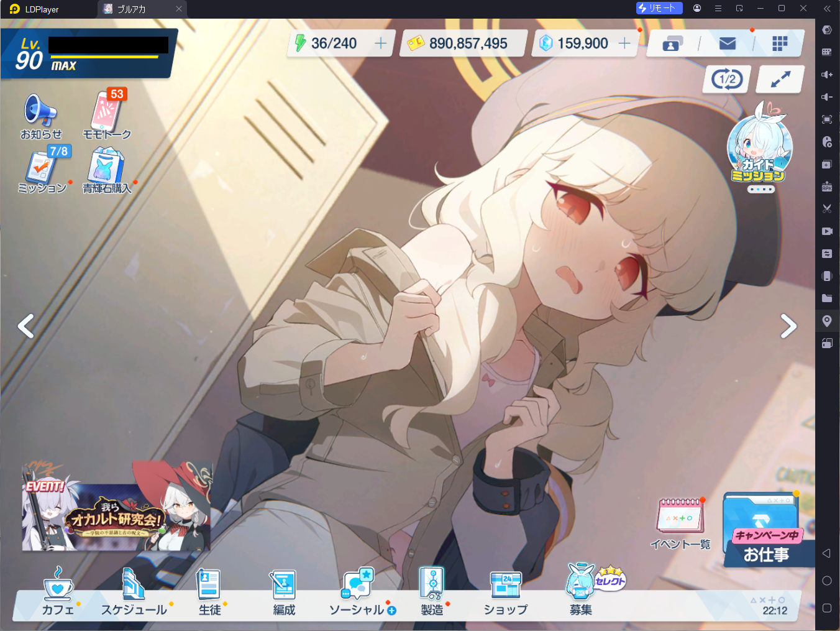Open スケジュール schedule
The height and width of the screenshot is (631, 840).
coord(134,591)
